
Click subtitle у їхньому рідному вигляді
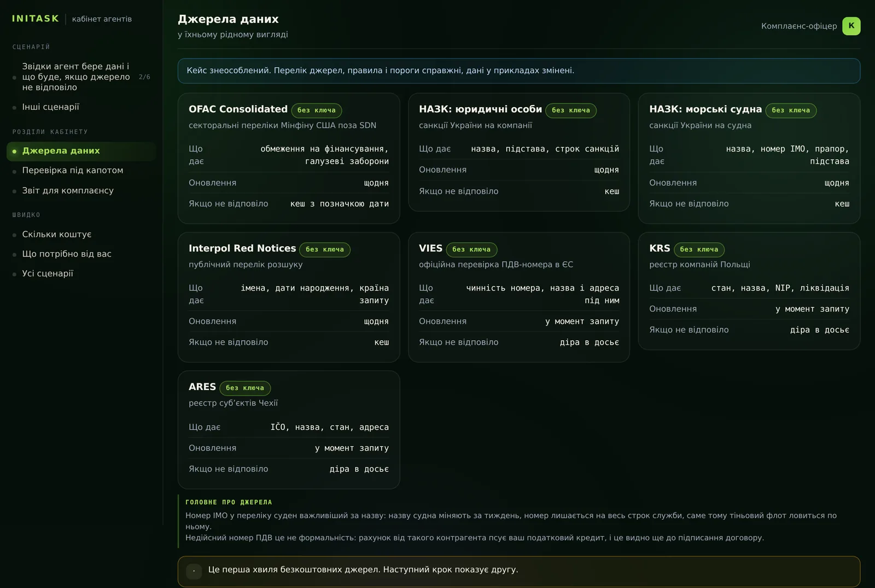click(232, 34)
